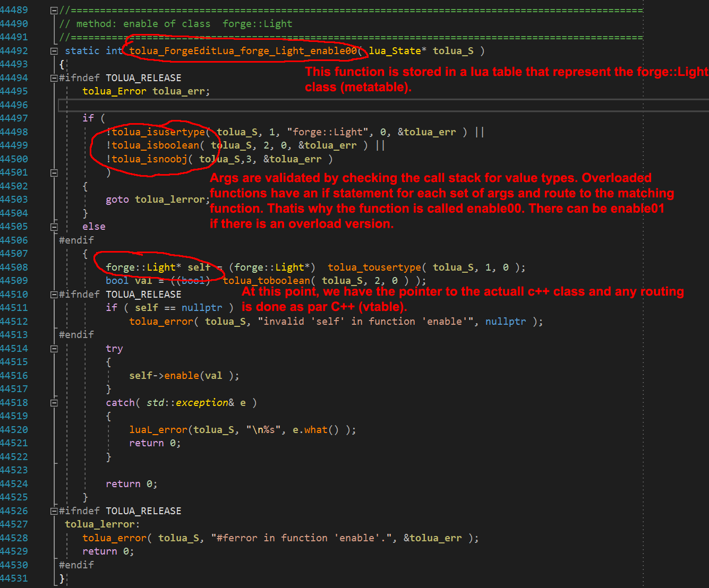The height and width of the screenshot is (588, 709).
Task: Click the tolua_lerror: label on line 44527
Action: (x=102, y=524)
